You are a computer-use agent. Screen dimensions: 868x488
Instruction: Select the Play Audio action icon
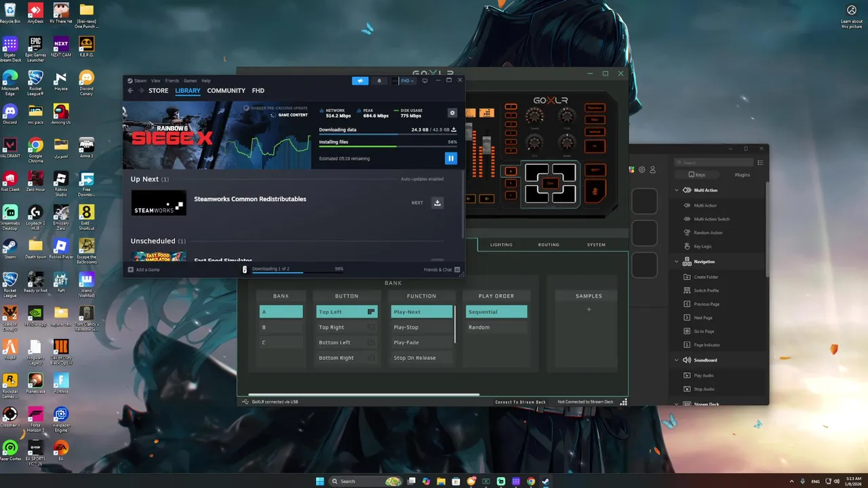(687, 375)
